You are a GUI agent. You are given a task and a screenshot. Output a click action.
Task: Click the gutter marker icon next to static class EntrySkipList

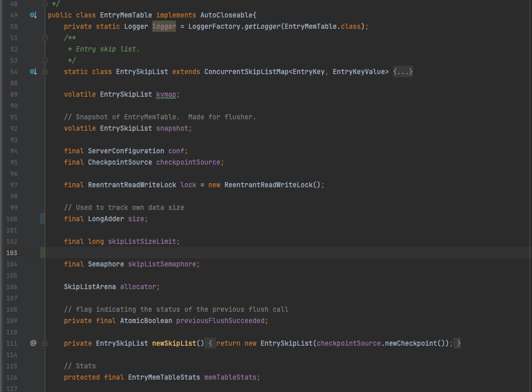[x=33, y=72]
